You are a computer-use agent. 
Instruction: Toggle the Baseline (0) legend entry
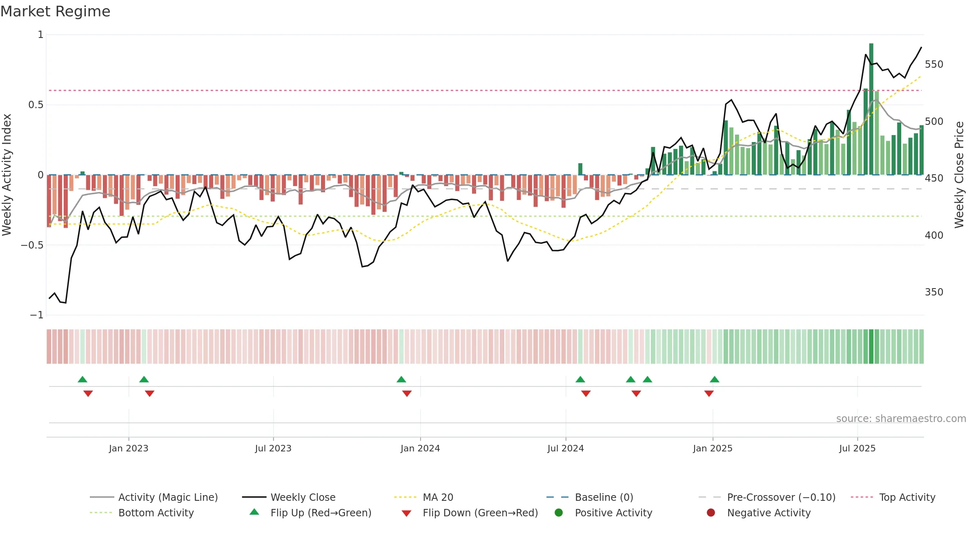(x=590, y=497)
